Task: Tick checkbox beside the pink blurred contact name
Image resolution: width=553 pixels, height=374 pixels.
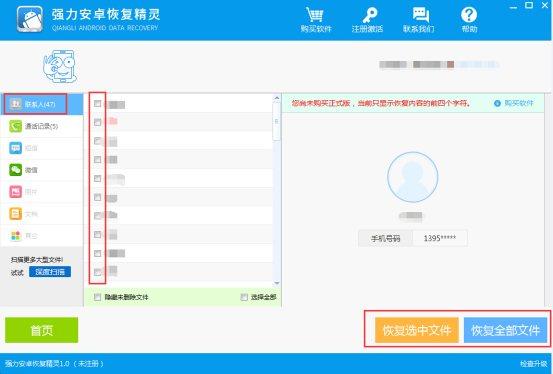Action: click(x=97, y=122)
